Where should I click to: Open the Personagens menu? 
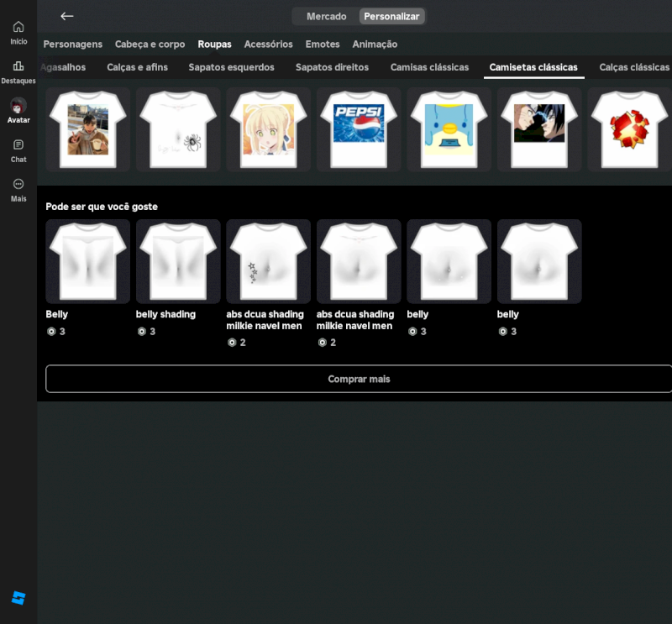coord(73,44)
